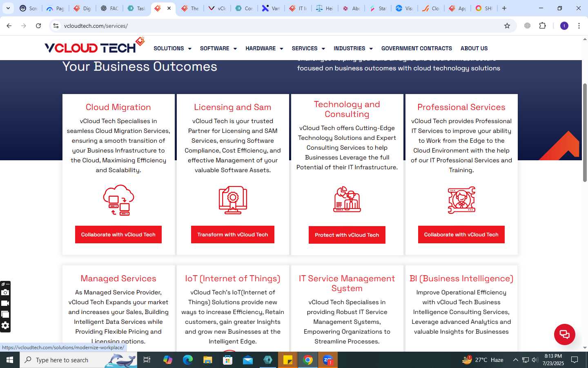Screen dimensions: 588x368
Task: Click the Licensing and Sam certificate icon
Action: click(233, 200)
